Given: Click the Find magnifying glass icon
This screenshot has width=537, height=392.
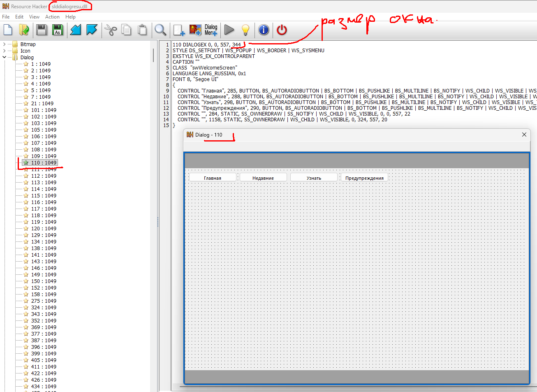Looking at the screenshot, I should coord(160,30).
